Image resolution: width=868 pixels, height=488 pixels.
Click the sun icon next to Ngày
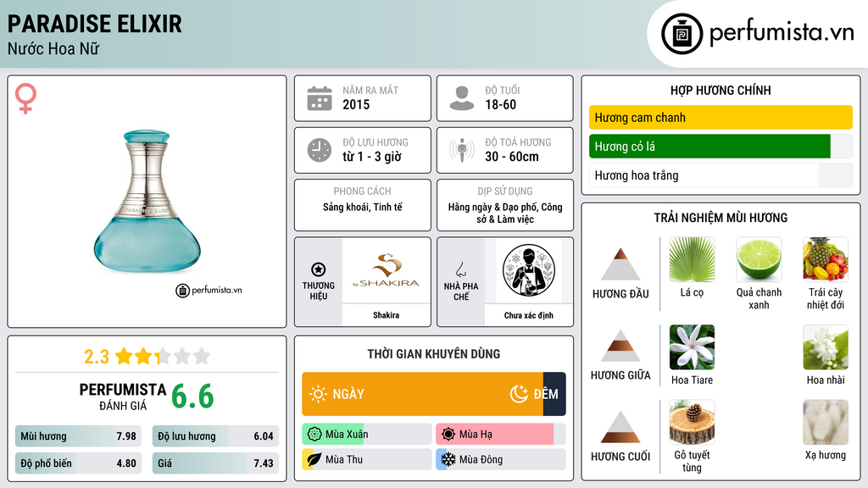pyautogui.click(x=318, y=394)
